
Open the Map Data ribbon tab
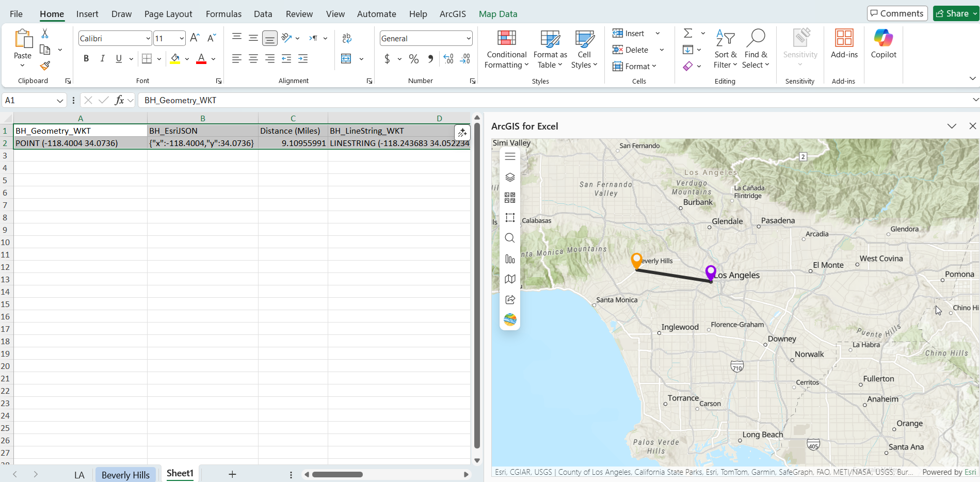click(x=498, y=14)
